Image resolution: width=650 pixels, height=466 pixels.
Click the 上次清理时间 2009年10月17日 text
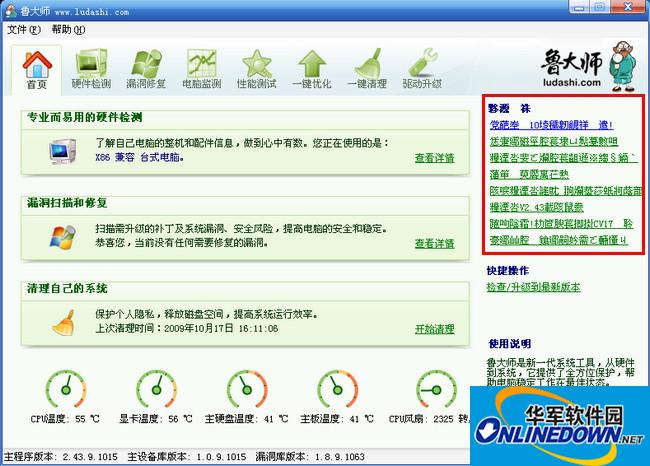point(187,329)
